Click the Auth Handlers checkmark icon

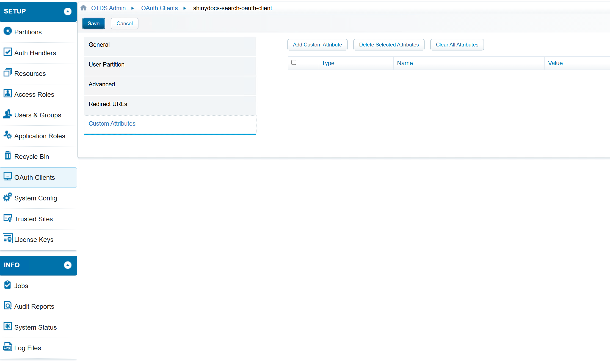(x=7, y=52)
